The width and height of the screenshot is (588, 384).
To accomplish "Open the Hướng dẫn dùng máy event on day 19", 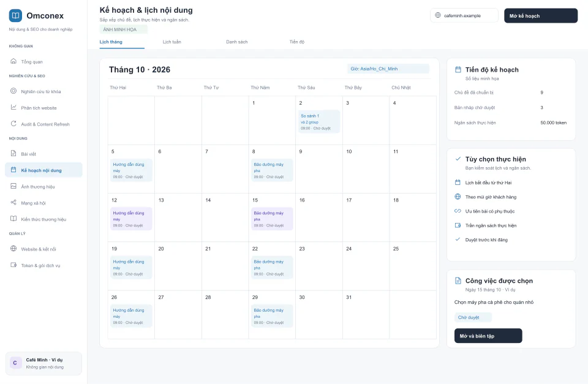I will point(131,268).
